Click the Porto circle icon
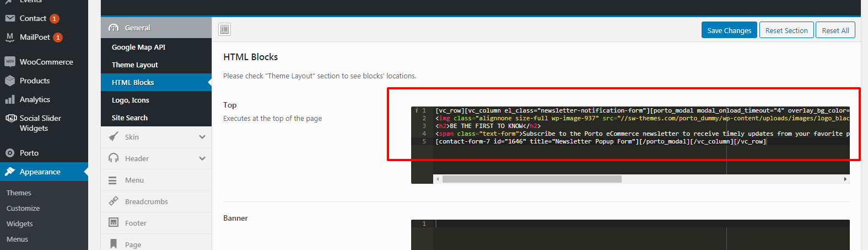Screen dimensions: 868x250 click(x=10, y=153)
